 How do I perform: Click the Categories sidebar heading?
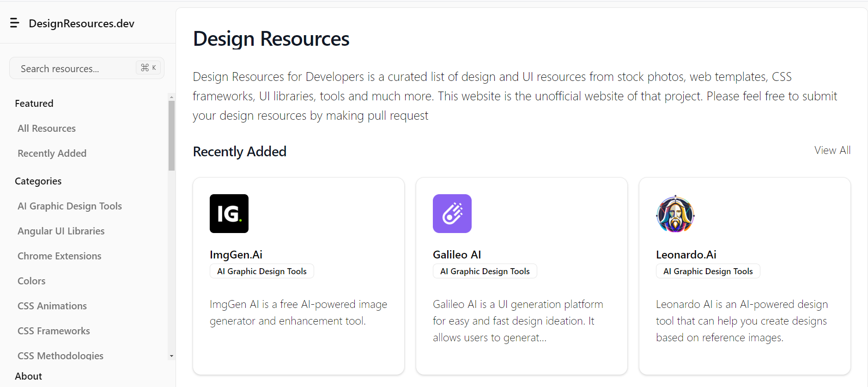[x=38, y=181]
